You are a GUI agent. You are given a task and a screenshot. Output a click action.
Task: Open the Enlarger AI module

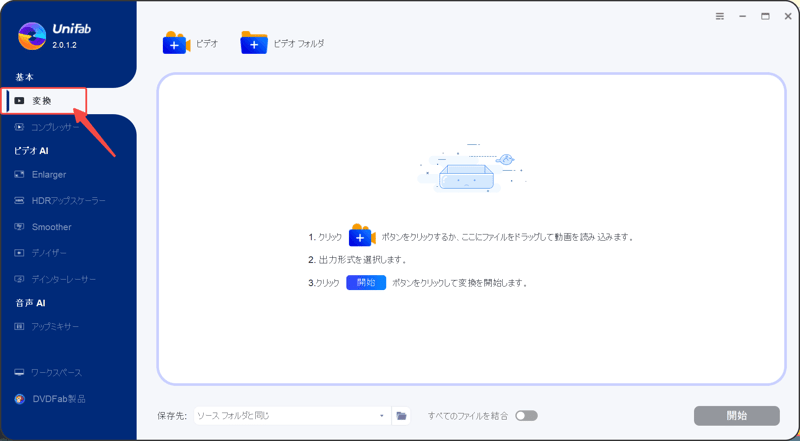49,174
